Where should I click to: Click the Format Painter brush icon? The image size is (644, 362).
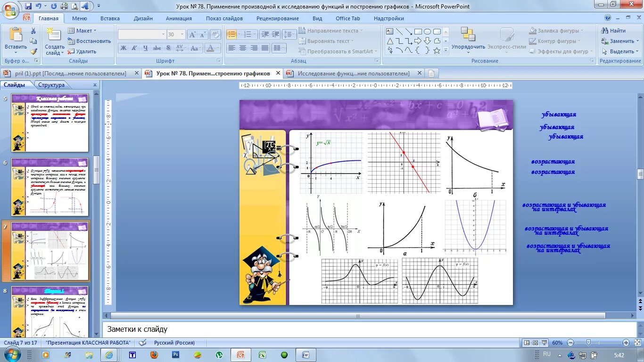tap(33, 51)
